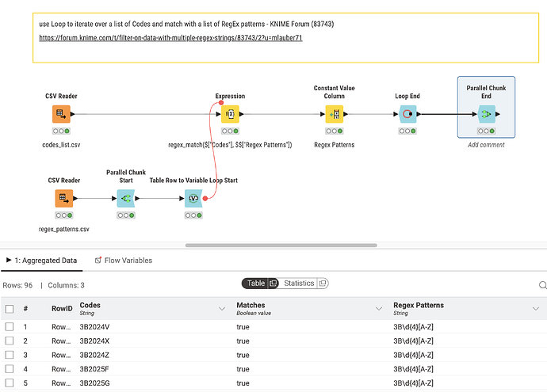Check the checkbox for row 5
This screenshot has height=392, width=547.
click(x=10, y=383)
